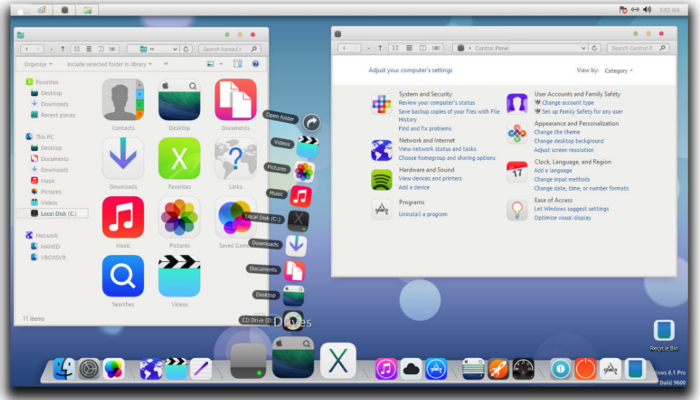Open Let Windows suggest settings link
Image resolution: width=700 pixels, height=400 pixels.
pyautogui.click(x=571, y=209)
